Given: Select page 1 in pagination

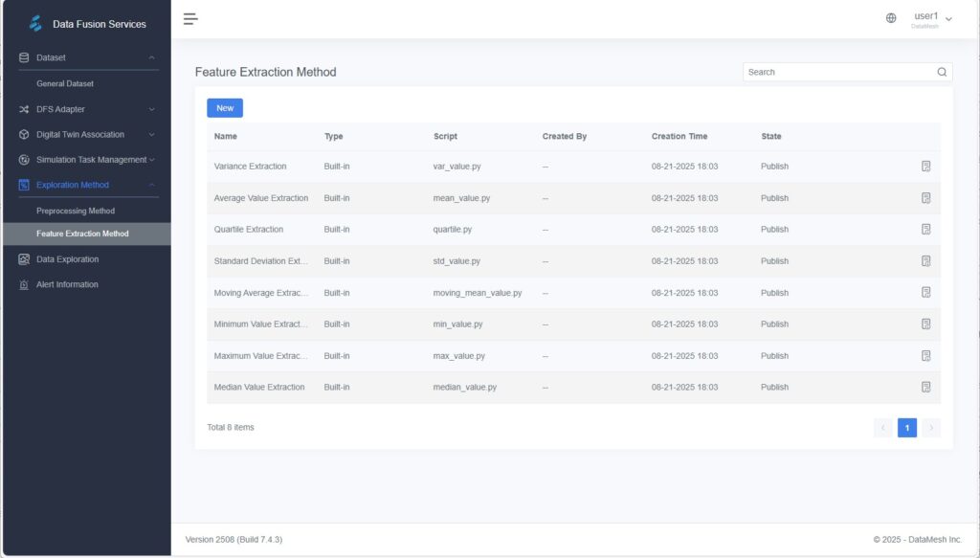Looking at the screenshot, I should (x=906, y=428).
